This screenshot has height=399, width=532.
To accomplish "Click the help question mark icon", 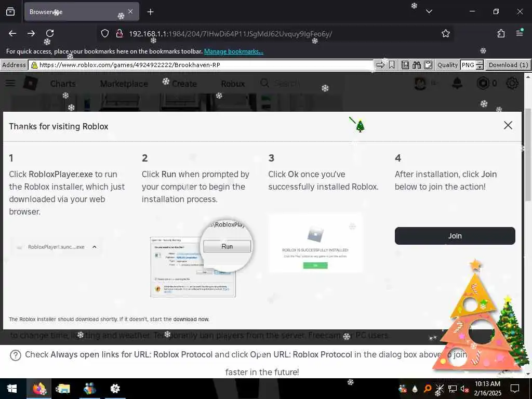I will pyautogui.click(x=15, y=355).
